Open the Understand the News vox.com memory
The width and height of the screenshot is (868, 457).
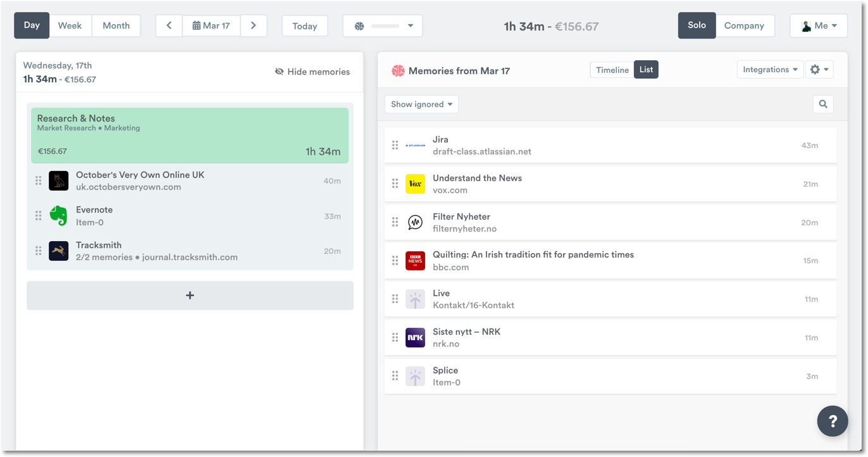(x=611, y=184)
